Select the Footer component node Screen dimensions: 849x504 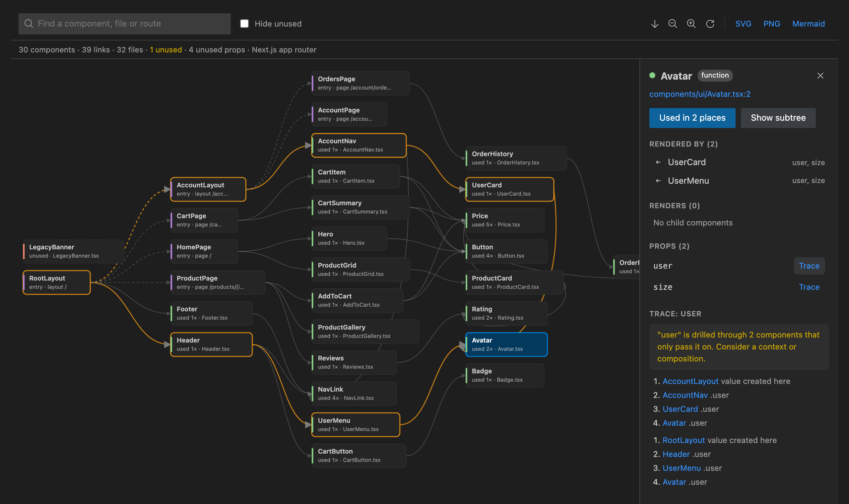coord(211,313)
